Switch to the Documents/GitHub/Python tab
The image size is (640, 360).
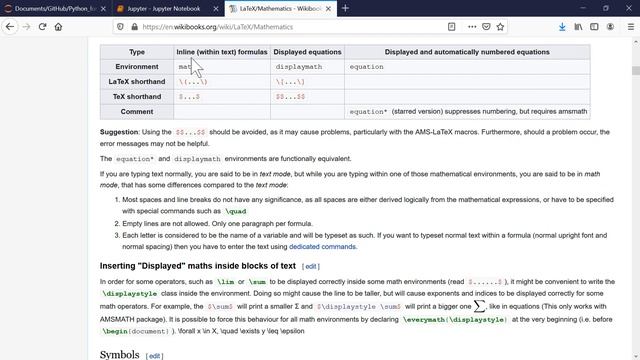tap(56, 9)
